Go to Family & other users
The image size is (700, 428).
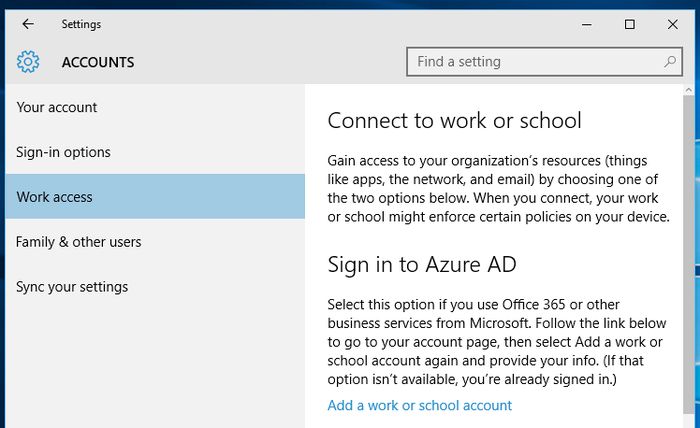(78, 242)
